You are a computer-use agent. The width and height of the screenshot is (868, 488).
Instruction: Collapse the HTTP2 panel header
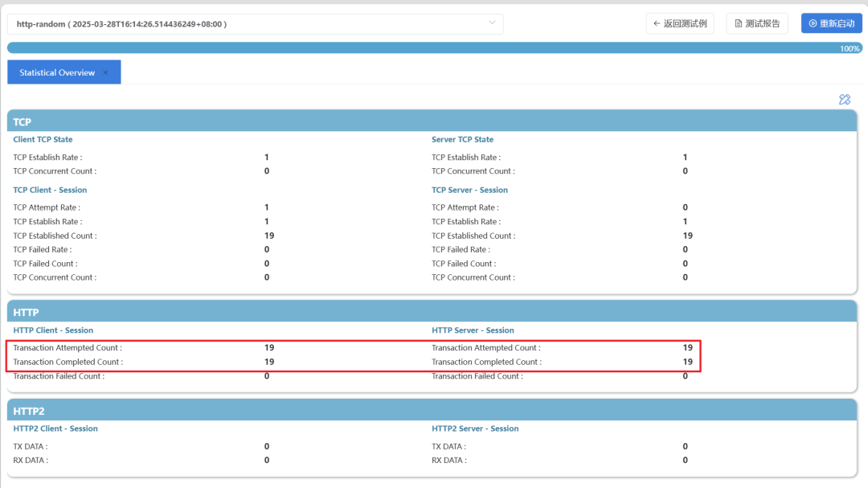tap(432, 411)
